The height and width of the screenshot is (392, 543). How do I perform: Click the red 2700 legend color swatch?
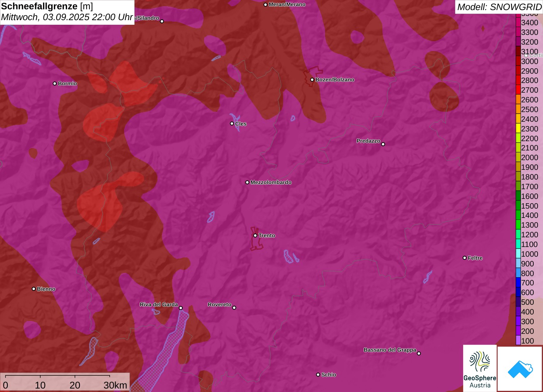coord(518,90)
